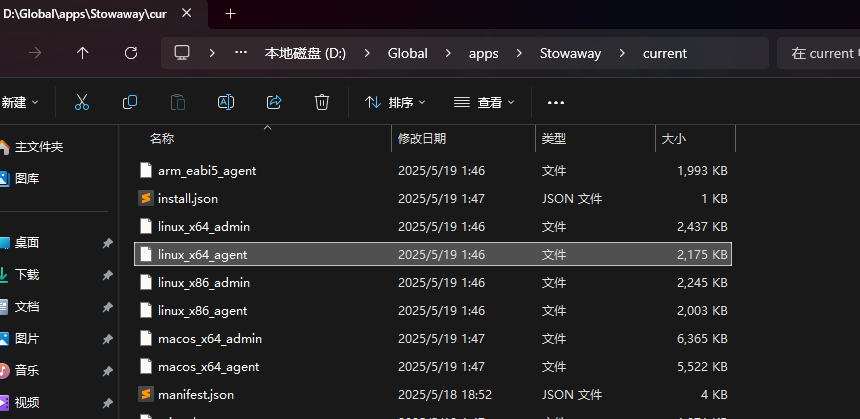Screen dimensions: 860x419
Task: Click the pin icon next to 音乐
Action: 108,371
